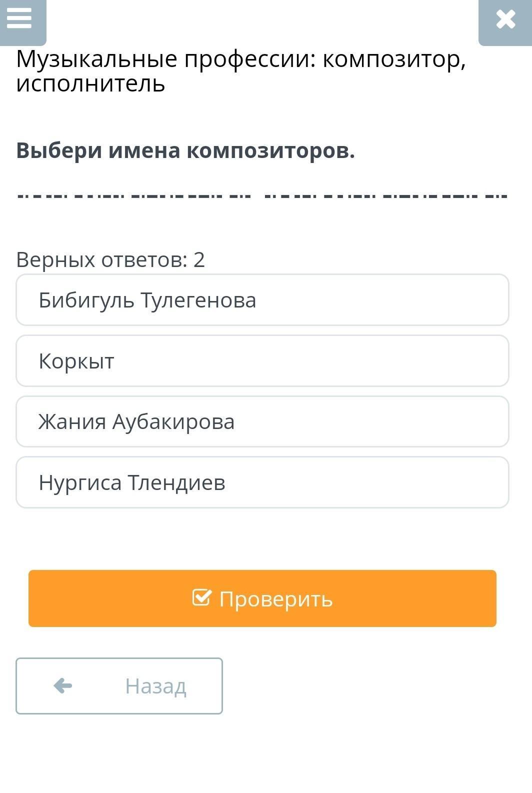Click the checkmark icon inside Проверить

click(202, 597)
